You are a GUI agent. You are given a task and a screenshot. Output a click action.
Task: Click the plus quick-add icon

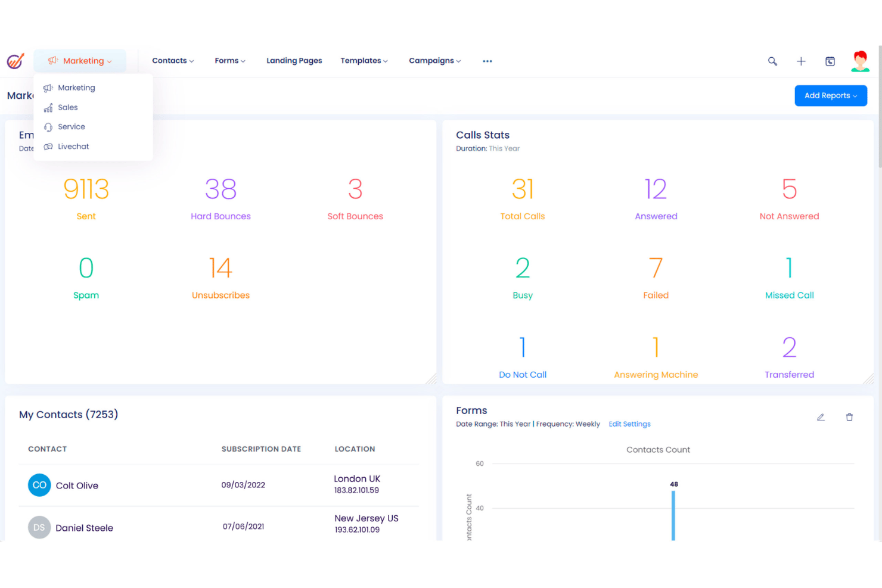[x=801, y=61]
